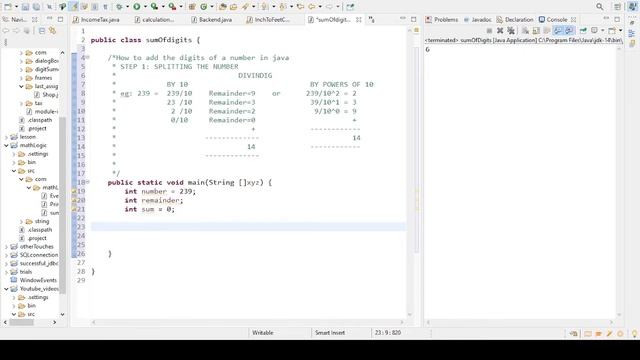The image size is (640, 360).
Task: Toggle Mark Occurrences in main toolbar
Action: click(x=73, y=7)
